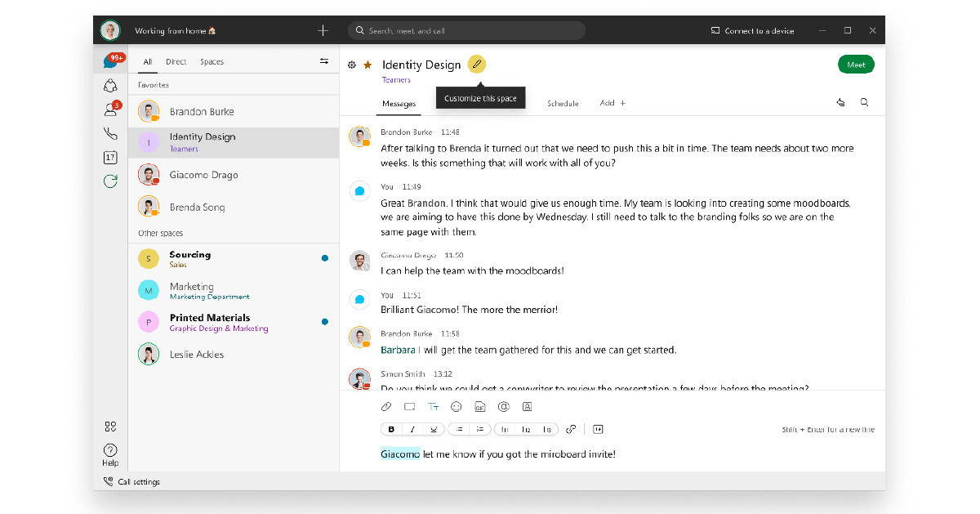This screenshot has height=514, width=980.
Task: Insert a GIF into the message
Action: click(480, 406)
